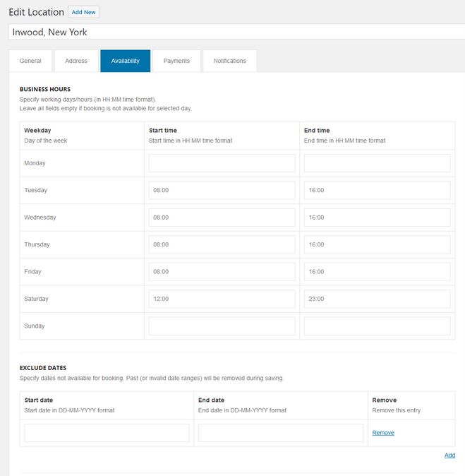Screen dimensions: 465x476
Task: Click the exclude Start date field
Action: (x=107, y=433)
